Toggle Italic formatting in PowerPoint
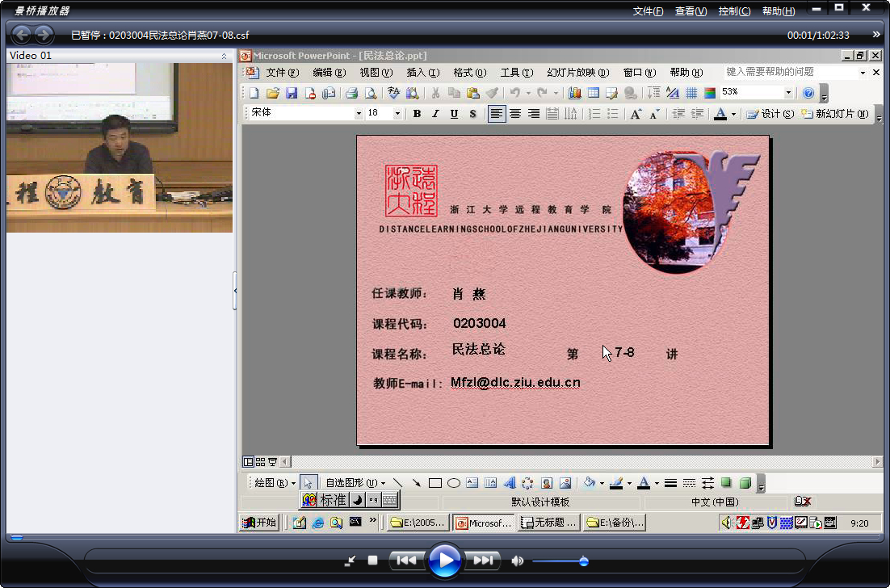 click(435, 114)
